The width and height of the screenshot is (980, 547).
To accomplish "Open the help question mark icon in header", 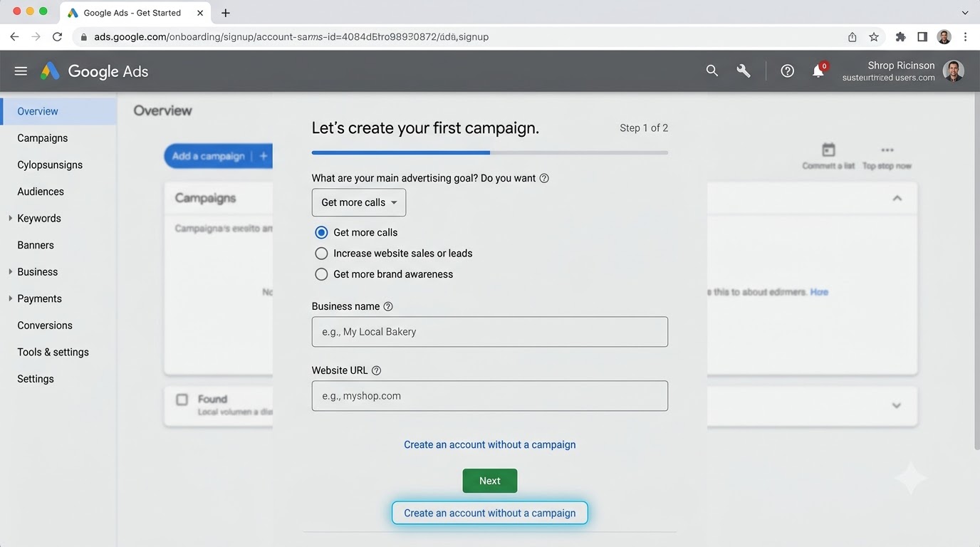I will (787, 71).
